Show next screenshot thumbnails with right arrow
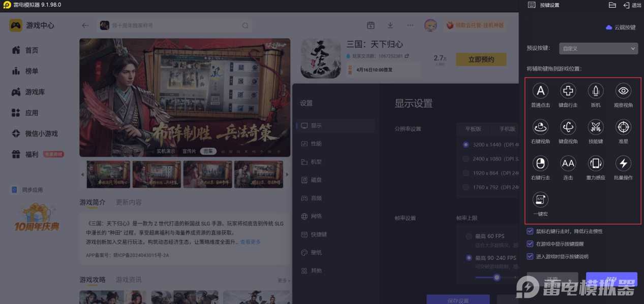 [x=287, y=175]
